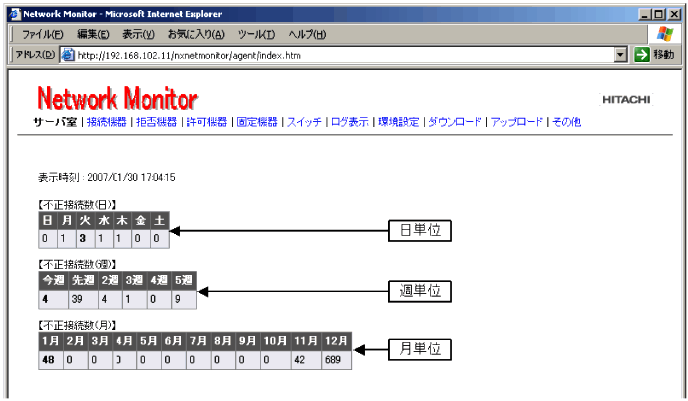Viewport: 688px width, 401px height.
Task: Open the ヘルプ(H) menu
Action: 307,34
